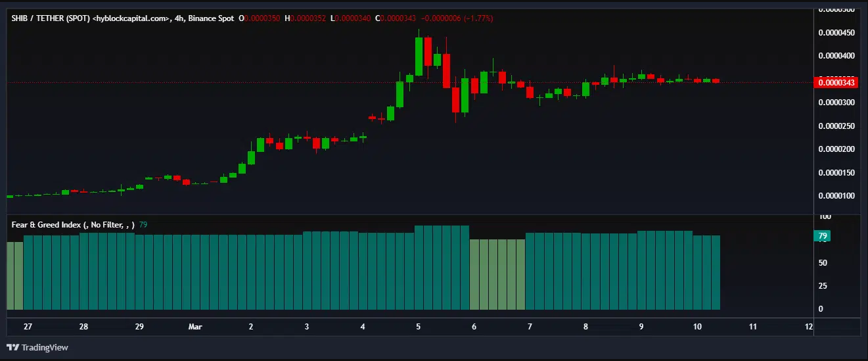Click the 0 level on the indicator axis
The height and width of the screenshot is (361, 868).
[820, 309]
